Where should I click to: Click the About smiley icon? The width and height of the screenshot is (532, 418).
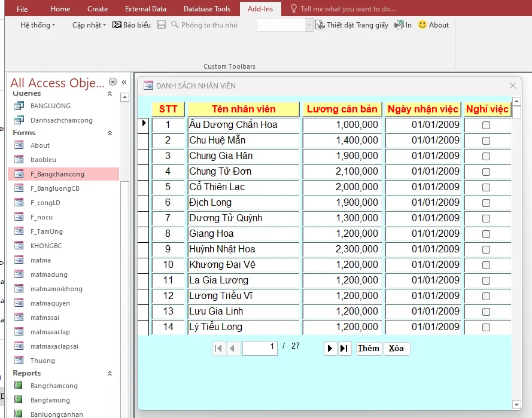422,25
